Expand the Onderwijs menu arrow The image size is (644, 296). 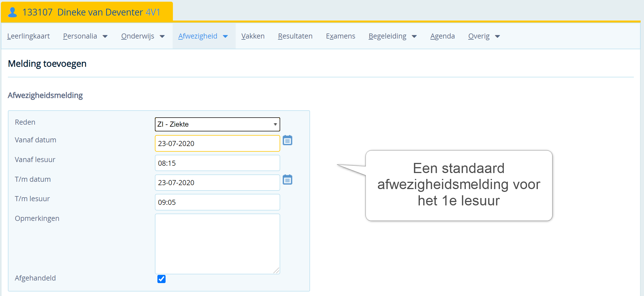(x=162, y=36)
